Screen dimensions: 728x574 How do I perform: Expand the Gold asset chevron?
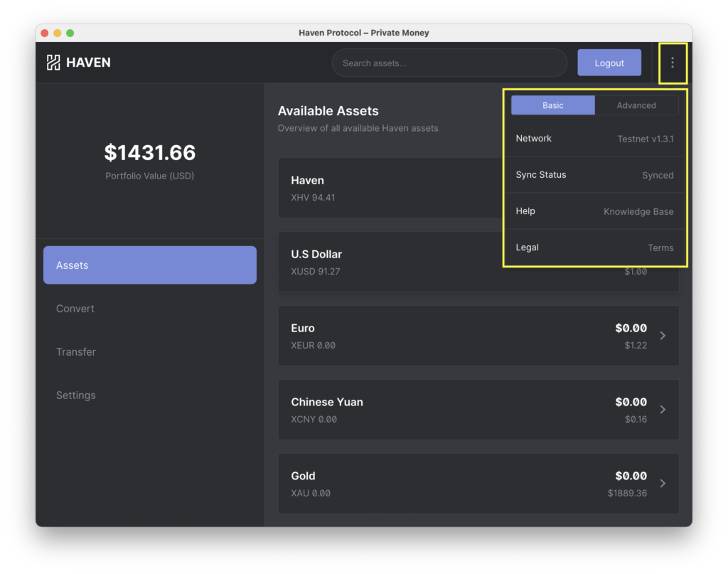click(x=663, y=484)
